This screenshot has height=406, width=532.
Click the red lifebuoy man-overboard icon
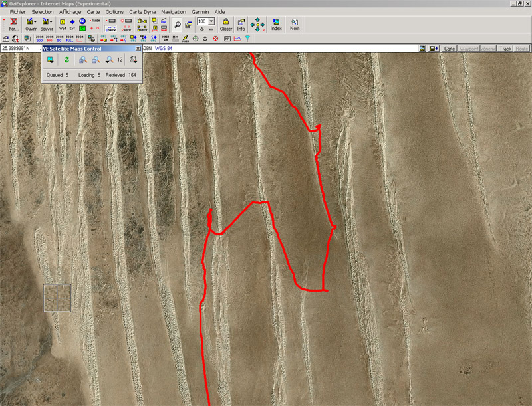(x=215, y=39)
